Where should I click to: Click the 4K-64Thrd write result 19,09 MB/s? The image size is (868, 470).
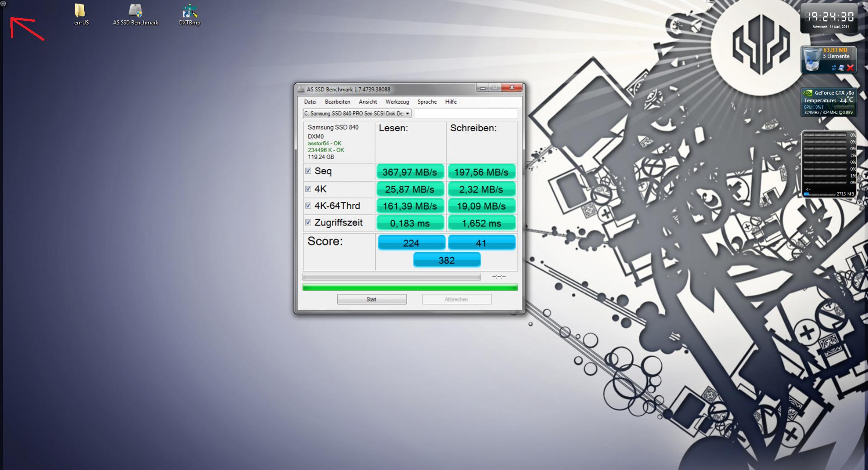click(481, 206)
